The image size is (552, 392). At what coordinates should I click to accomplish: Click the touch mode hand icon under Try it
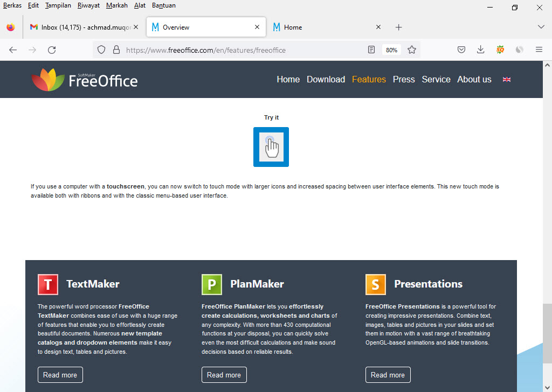pos(271,146)
